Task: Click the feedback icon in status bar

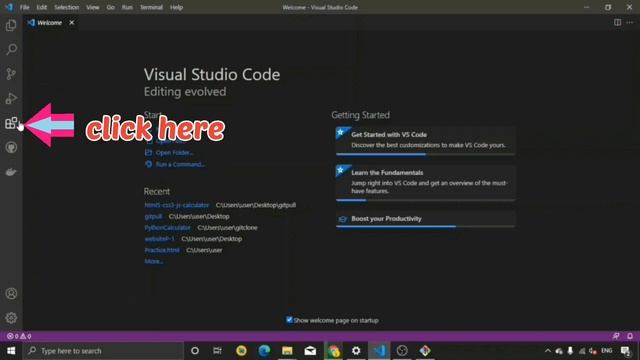Action: pyautogui.click(x=616, y=336)
